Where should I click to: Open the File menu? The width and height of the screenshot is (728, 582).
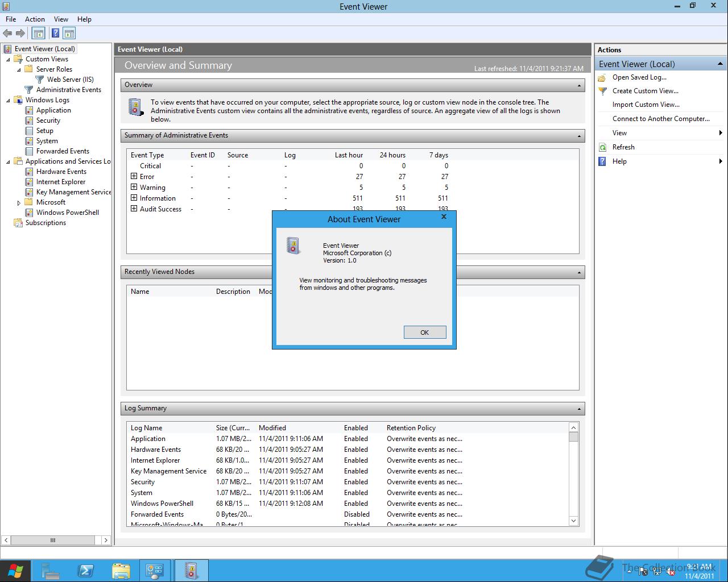coord(11,19)
